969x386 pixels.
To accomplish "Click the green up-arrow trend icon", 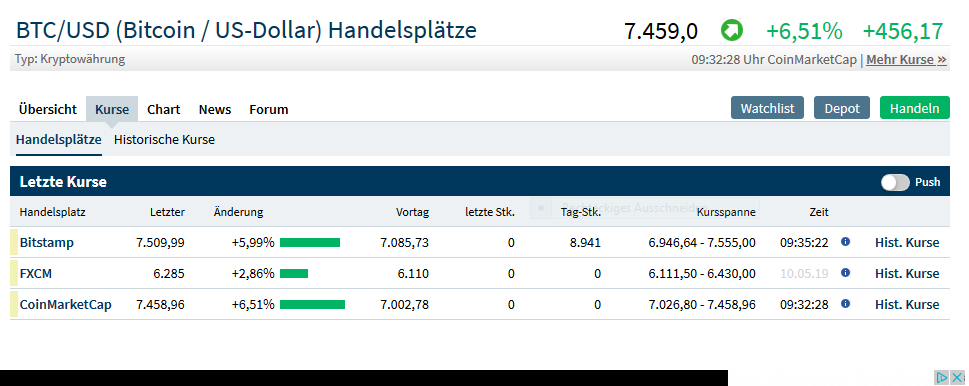I will [732, 30].
